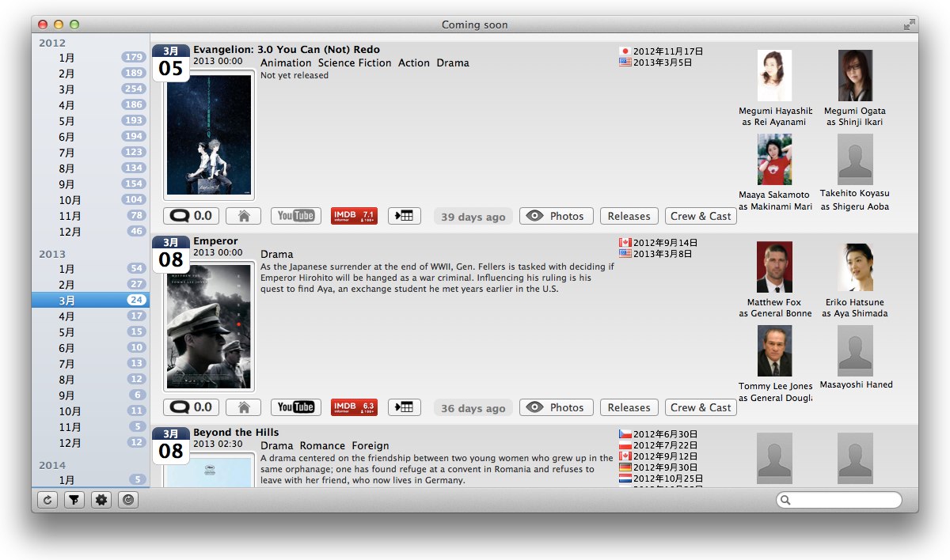Screen dimensions: 950x560
Task: Open Releases for Evangelion: 3.0
Action: [629, 216]
